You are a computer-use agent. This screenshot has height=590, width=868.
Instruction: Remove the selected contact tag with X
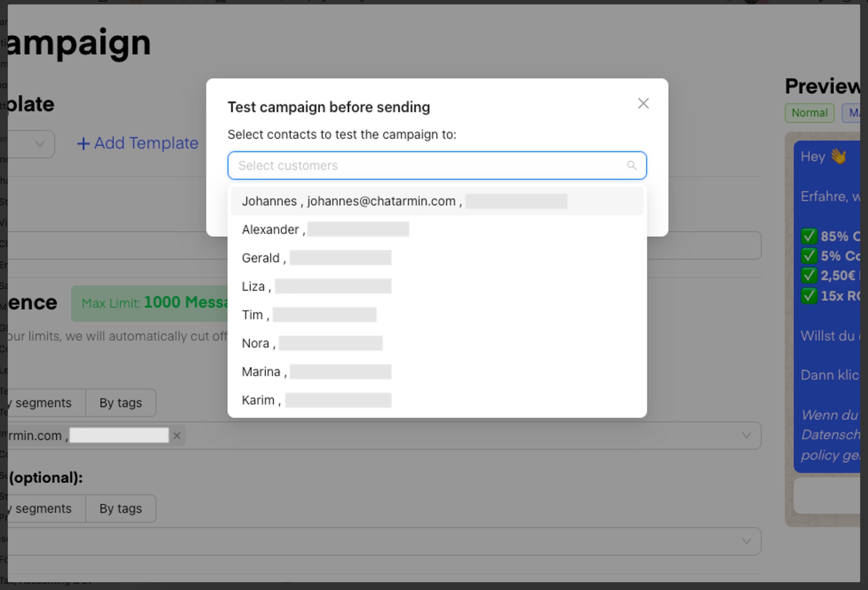coord(177,436)
